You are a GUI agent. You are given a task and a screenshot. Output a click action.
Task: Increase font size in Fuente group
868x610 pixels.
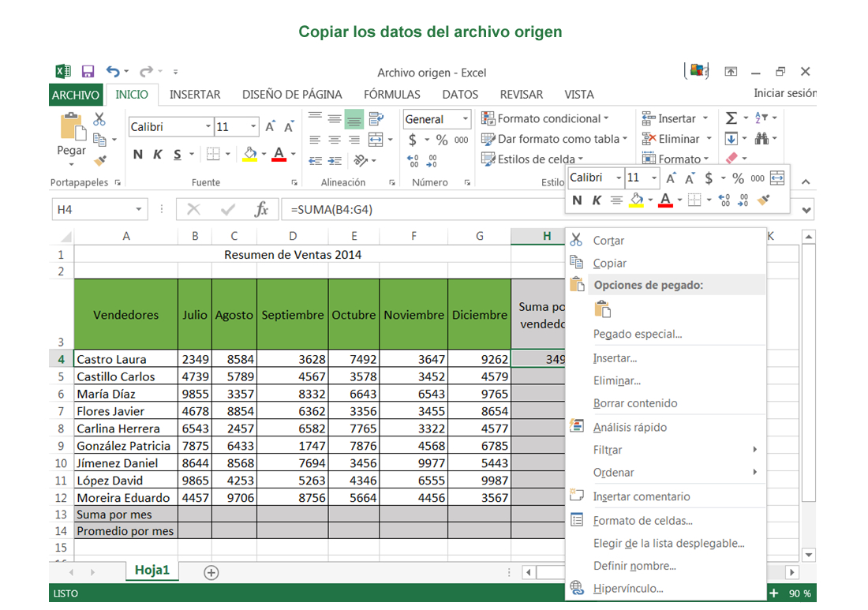(270, 127)
